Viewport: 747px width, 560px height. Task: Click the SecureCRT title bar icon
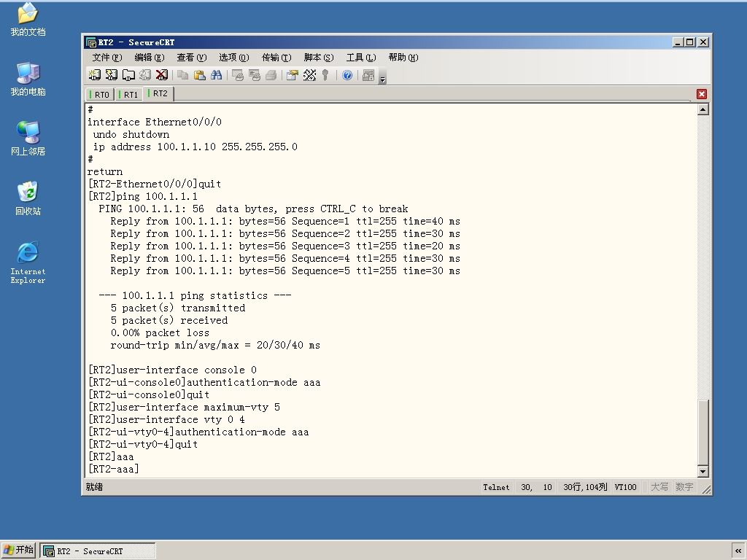[x=91, y=42]
